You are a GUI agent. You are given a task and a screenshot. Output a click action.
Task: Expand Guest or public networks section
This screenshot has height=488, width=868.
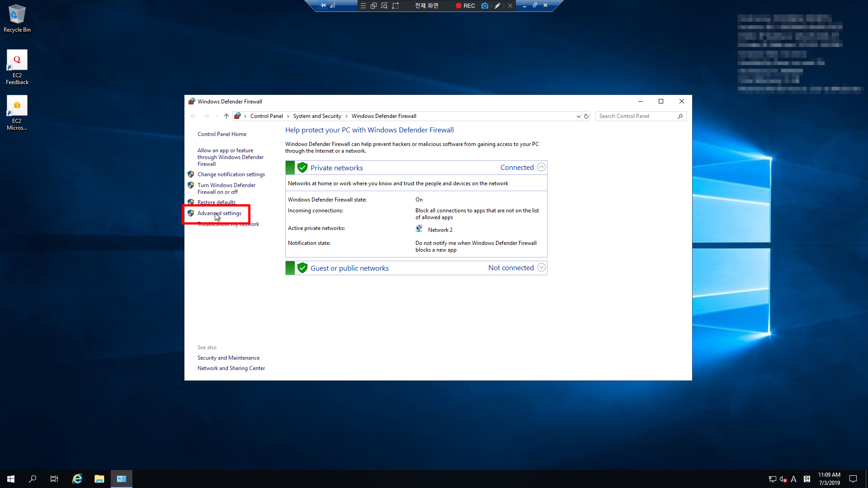(541, 268)
